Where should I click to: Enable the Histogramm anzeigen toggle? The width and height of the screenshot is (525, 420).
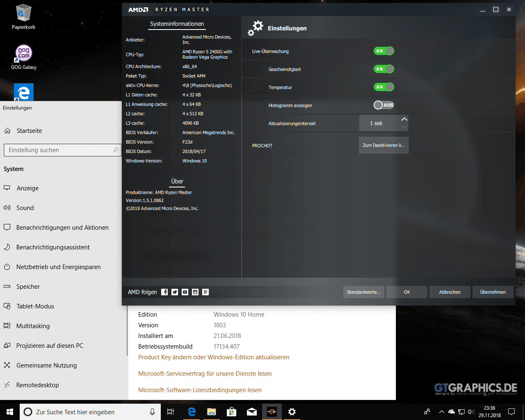[x=384, y=105]
